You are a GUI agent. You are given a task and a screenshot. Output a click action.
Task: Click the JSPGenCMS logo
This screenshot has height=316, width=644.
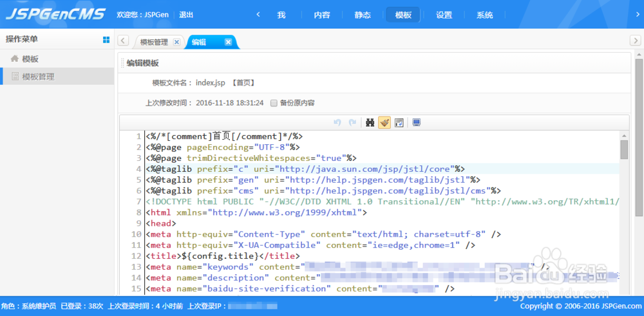point(55,14)
